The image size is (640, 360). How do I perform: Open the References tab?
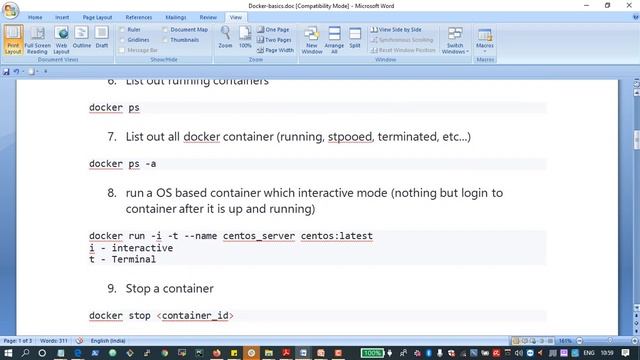139,17
